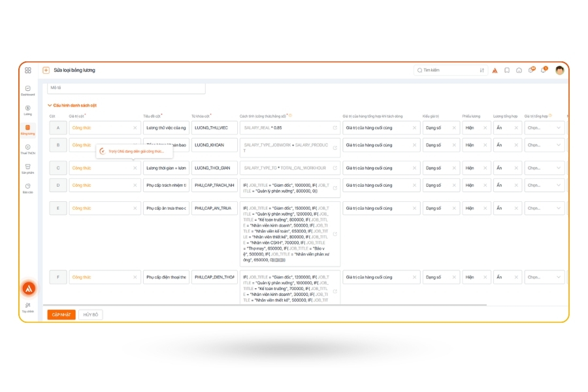Click the column letter F cell
Image resolution: width=588 pixels, height=392 pixels.
58,277
